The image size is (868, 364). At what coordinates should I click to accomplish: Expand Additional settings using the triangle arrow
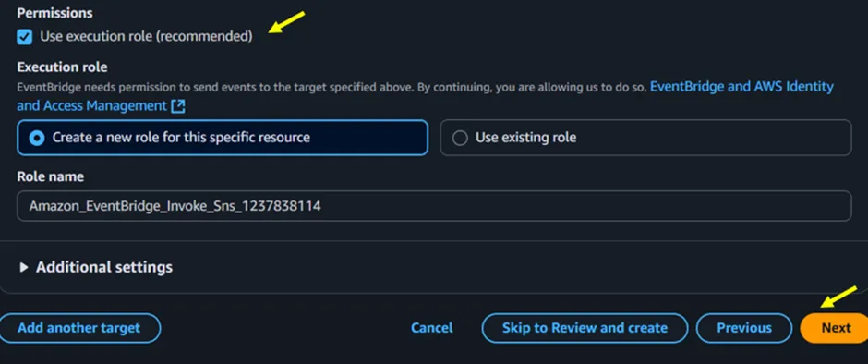pyautogui.click(x=24, y=268)
